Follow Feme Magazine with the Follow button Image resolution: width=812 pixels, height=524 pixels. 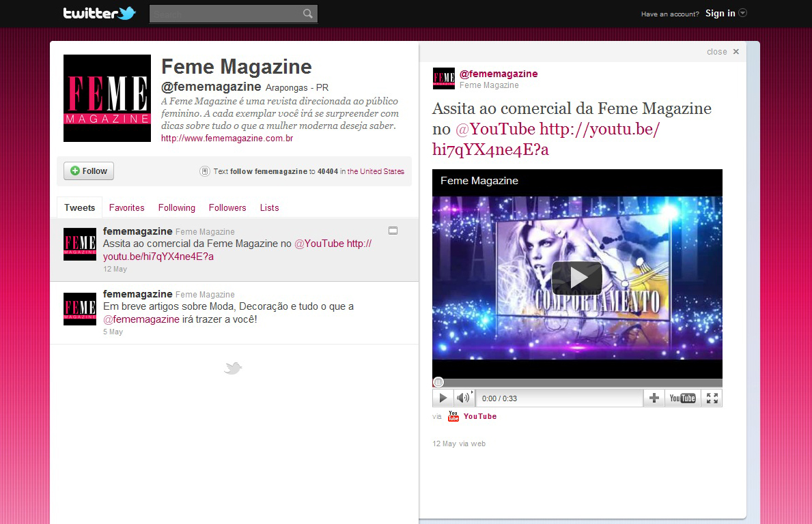click(x=89, y=171)
